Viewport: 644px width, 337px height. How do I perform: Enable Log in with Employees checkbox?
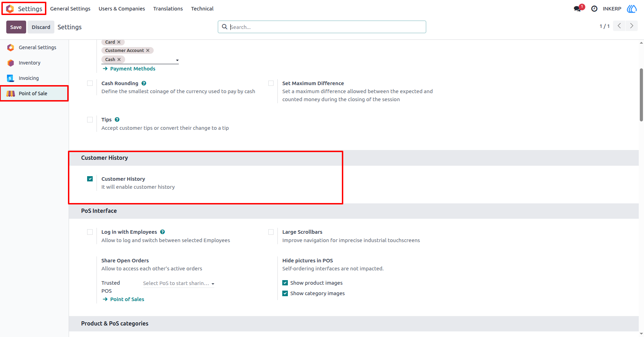pos(90,232)
